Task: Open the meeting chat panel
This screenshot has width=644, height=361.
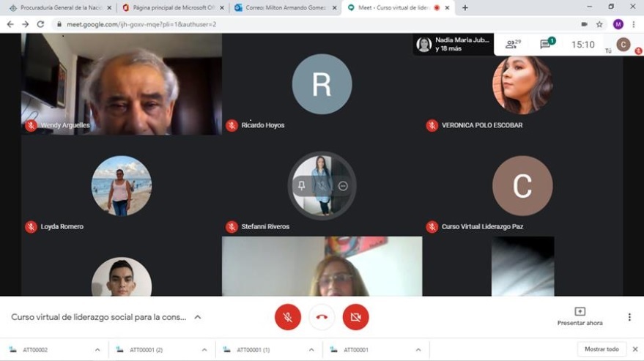Action: (x=547, y=44)
